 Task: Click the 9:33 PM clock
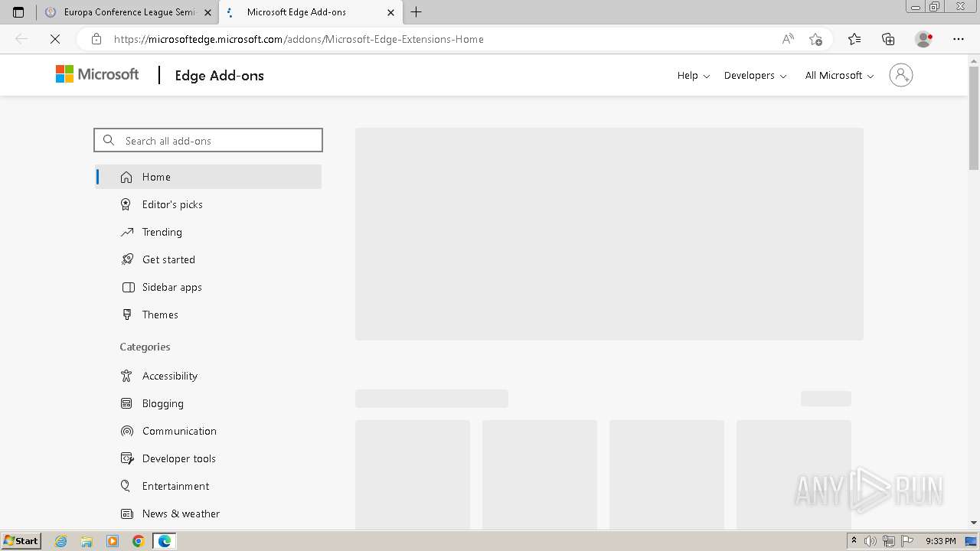pos(940,541)
